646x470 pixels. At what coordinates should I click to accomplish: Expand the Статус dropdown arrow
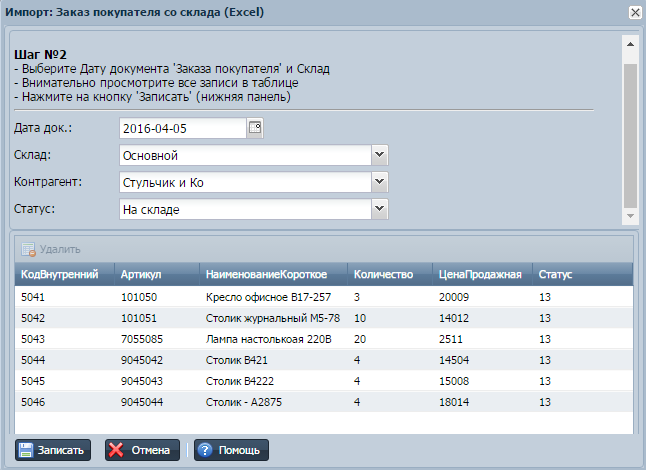coord(379,209)
